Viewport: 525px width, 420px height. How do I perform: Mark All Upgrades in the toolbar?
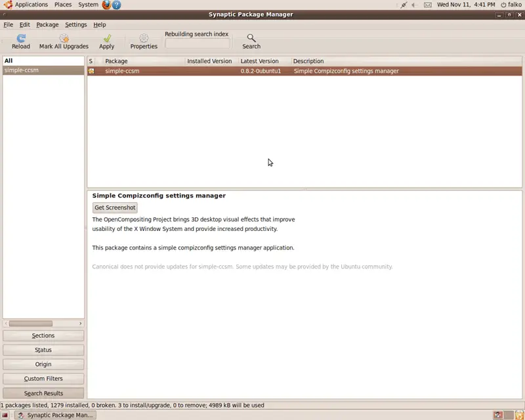tap(64, 42)
